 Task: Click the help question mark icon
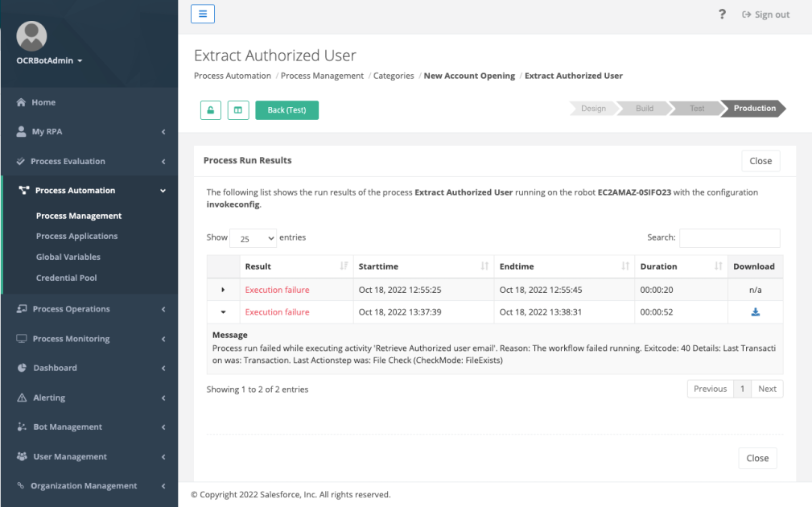coord(722,14)
